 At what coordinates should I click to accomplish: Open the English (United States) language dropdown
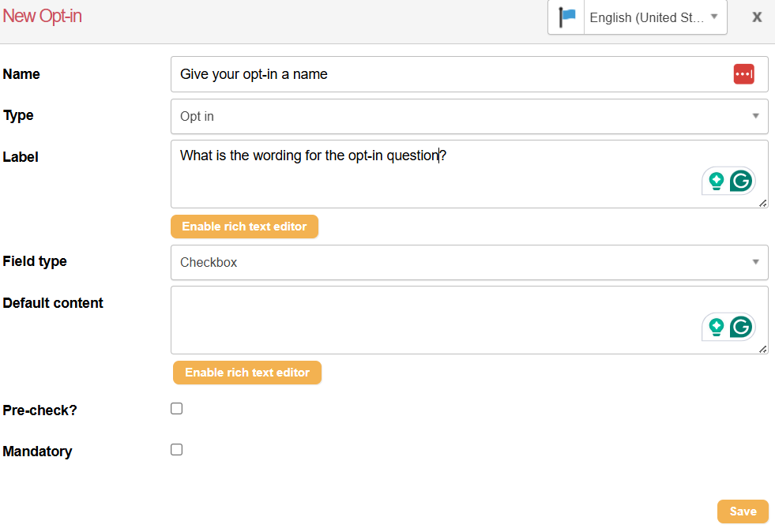click(x=654, y=17)
